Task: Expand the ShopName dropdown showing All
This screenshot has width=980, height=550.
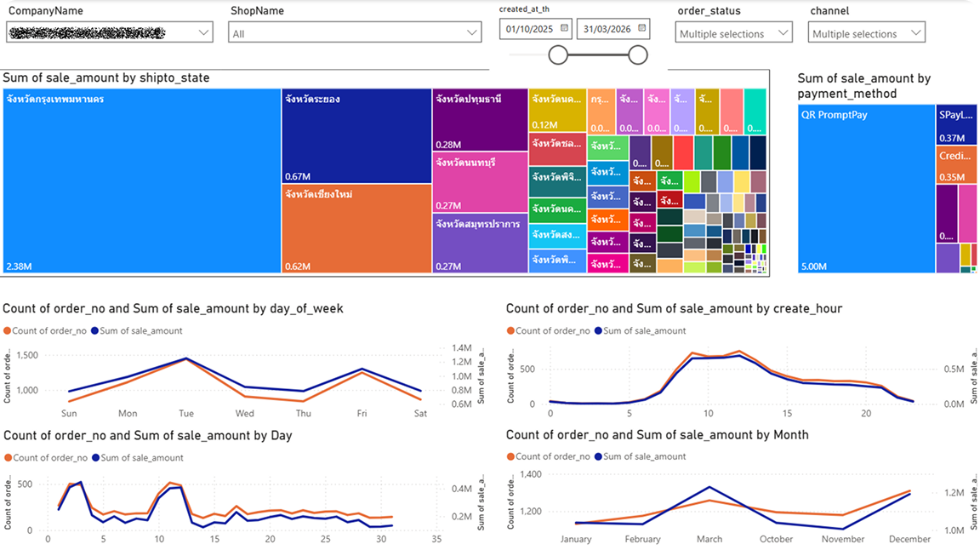Action: 355,33
